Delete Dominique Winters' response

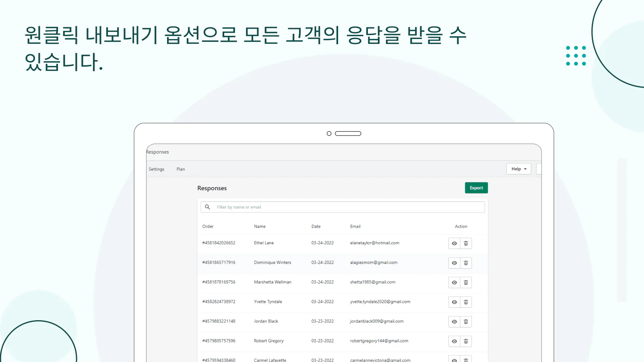(466, 263)
